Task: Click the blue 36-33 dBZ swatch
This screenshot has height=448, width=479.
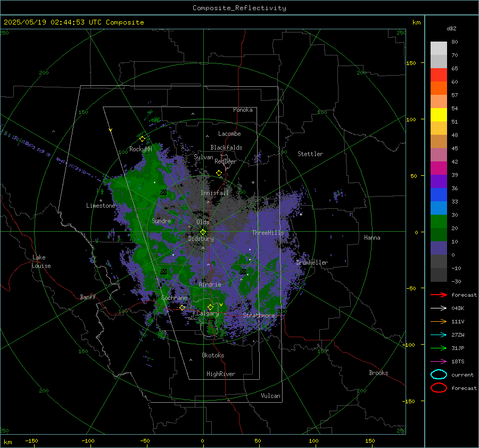Action: point(439,195)
